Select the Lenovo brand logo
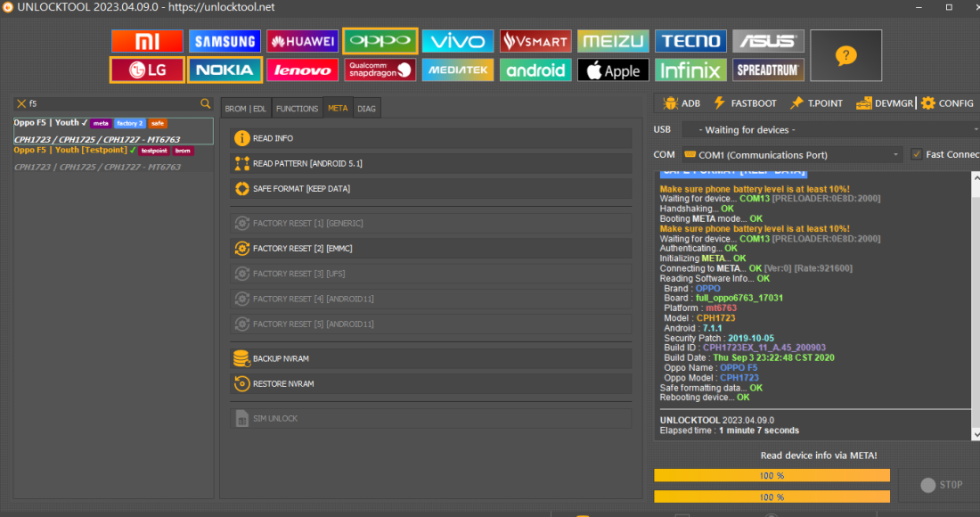980x517 pixels. [x=303, y=70]
